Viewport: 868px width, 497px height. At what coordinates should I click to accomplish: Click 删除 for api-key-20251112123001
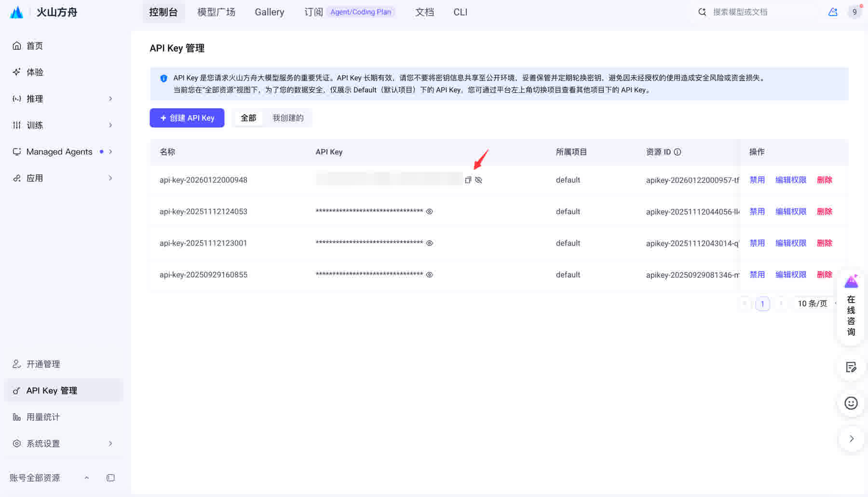(x=825, y=243)
